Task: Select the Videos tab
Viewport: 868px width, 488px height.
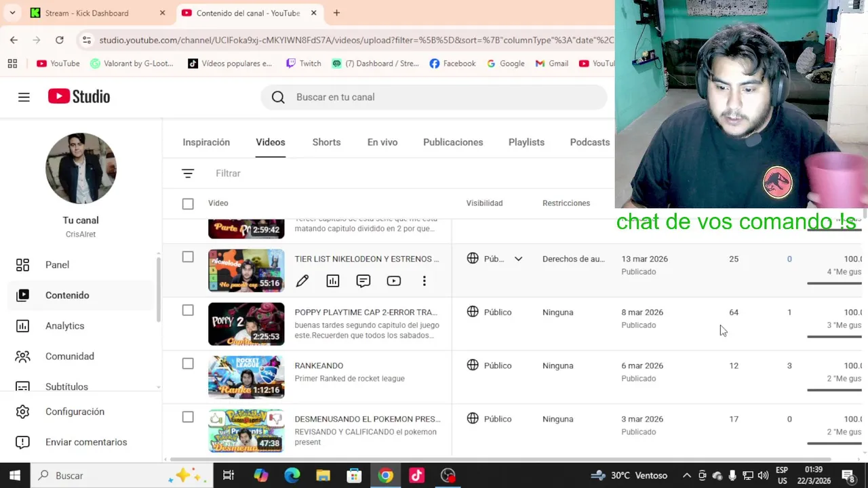Action: [270, 142]
